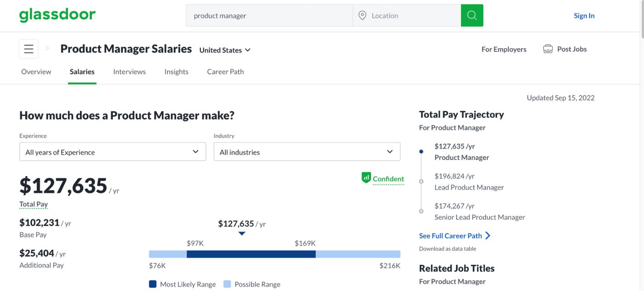644x291 pixels.
Task: Click the product manager search input field
Action: click(x=269, y=15)
